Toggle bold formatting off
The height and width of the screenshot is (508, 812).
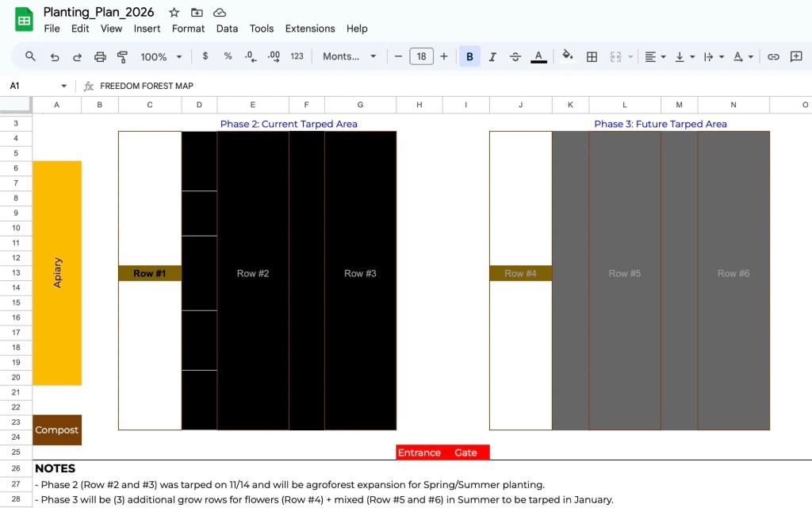(469, 56)
